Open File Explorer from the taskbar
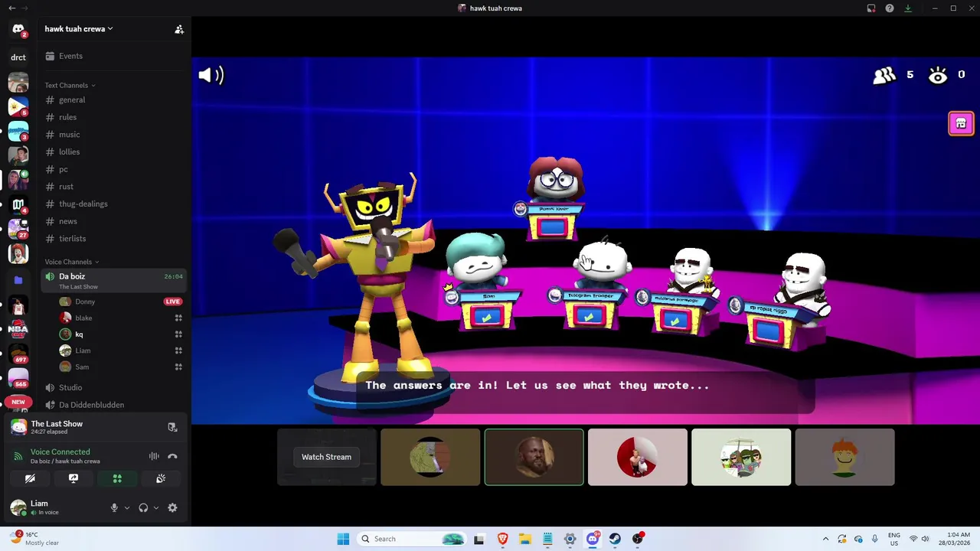Screen dimensions: 980x551 525,539
